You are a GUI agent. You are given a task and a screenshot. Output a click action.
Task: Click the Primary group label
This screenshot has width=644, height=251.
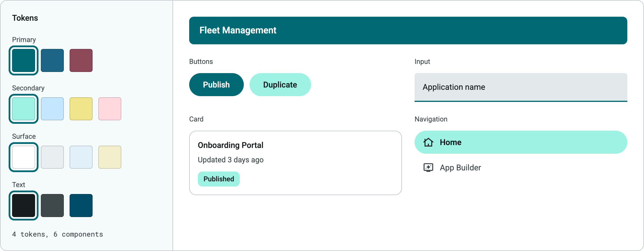[x=24, y=40]
